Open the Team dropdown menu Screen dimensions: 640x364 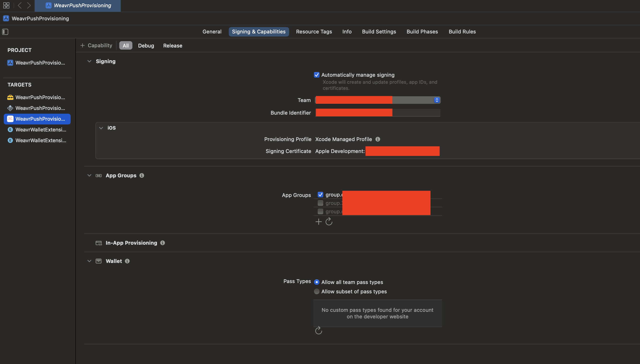(x=377, y=100)
